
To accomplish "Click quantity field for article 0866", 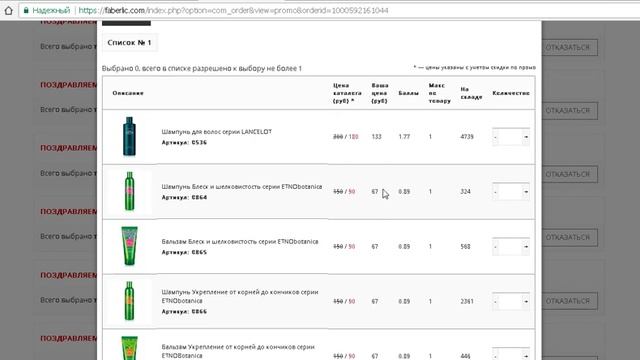I will pyautogui.click(x=511, y=301).
